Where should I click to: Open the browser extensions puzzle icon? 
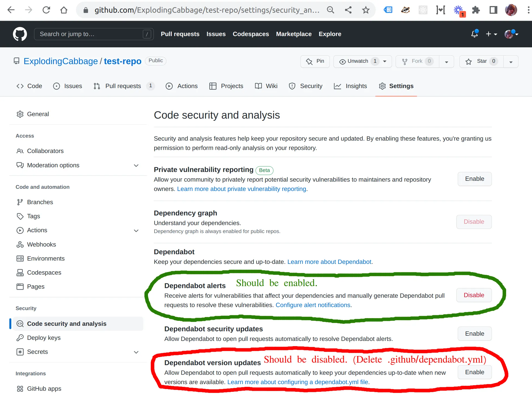(476, 10)
